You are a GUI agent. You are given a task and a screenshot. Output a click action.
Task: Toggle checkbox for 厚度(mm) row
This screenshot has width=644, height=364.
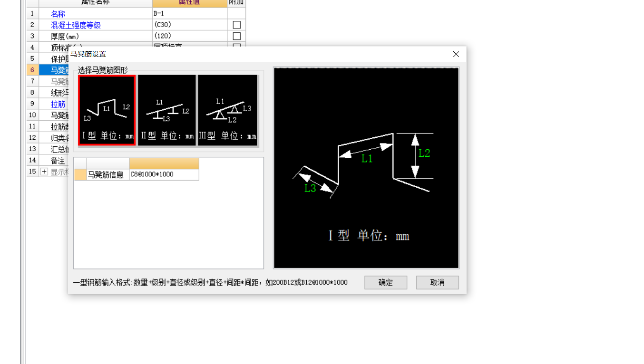pos(236,36)
